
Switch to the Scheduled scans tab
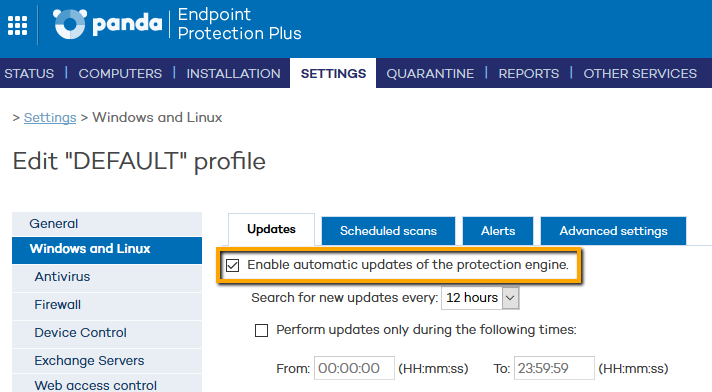(x=388, y=231)
